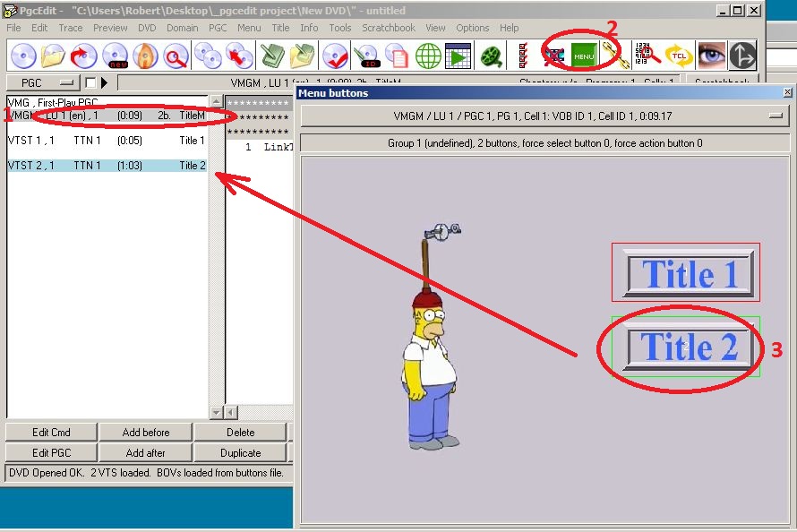Open the View menu
This screenshot has width=797, height=532.
coord(435,28)
